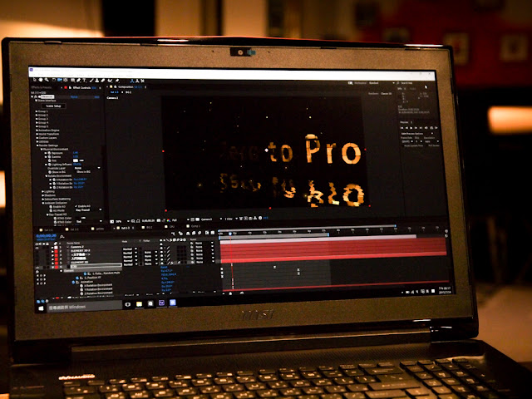The height and width of the screenshot is (399, 532).
Task: Expand the World Transform section
Action: 37,134
